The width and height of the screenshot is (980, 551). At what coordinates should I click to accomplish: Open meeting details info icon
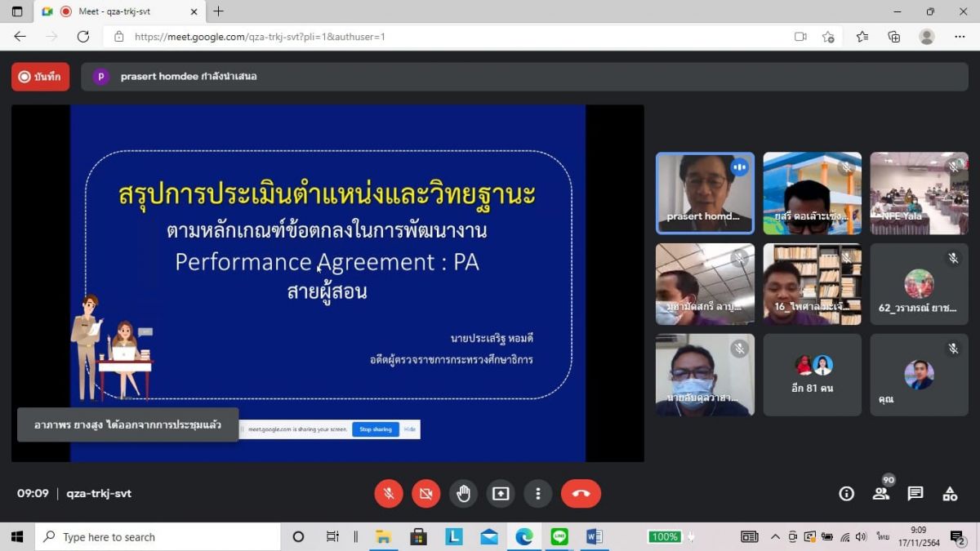pyautogui.click(x=847, y=494)
